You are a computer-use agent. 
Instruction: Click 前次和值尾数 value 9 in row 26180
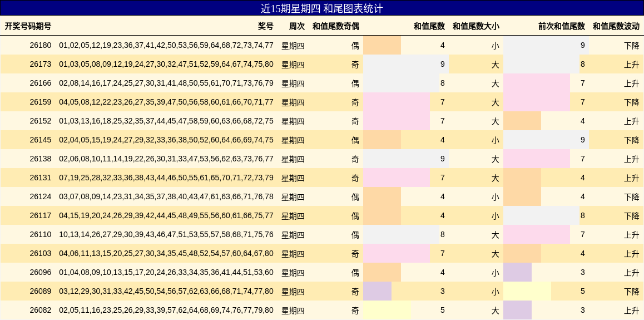[582, 45]
